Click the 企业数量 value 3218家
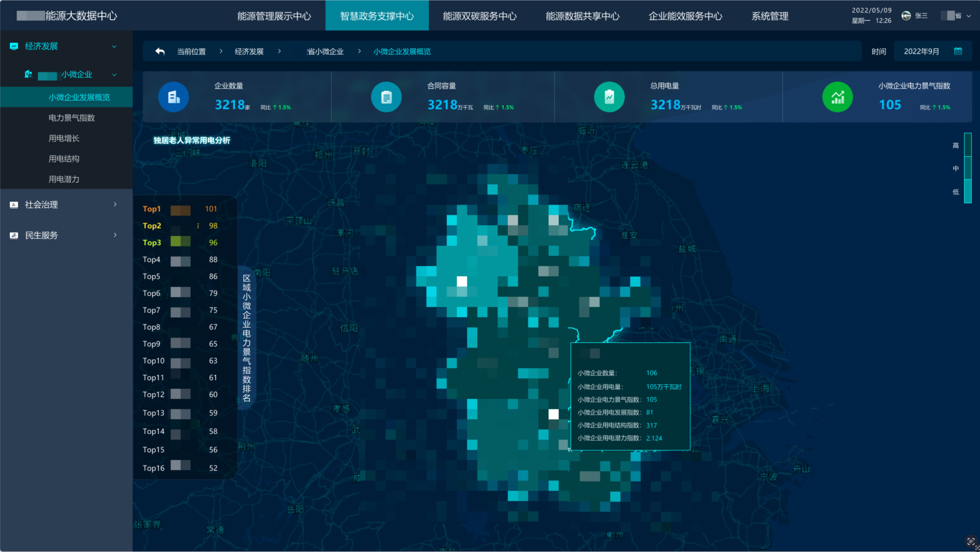 pyautogui.click(x=232, y=105)
